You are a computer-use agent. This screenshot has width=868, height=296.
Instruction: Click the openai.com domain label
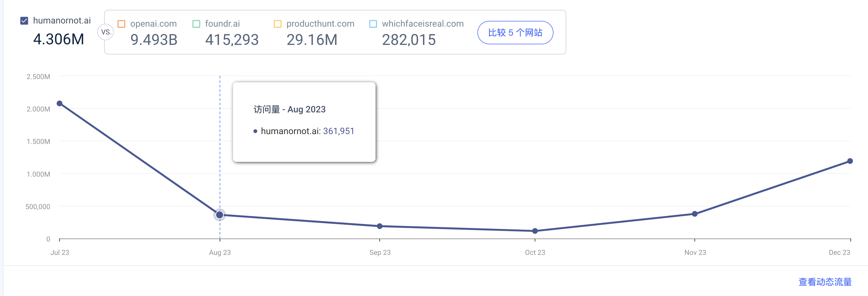coord(153,23)
